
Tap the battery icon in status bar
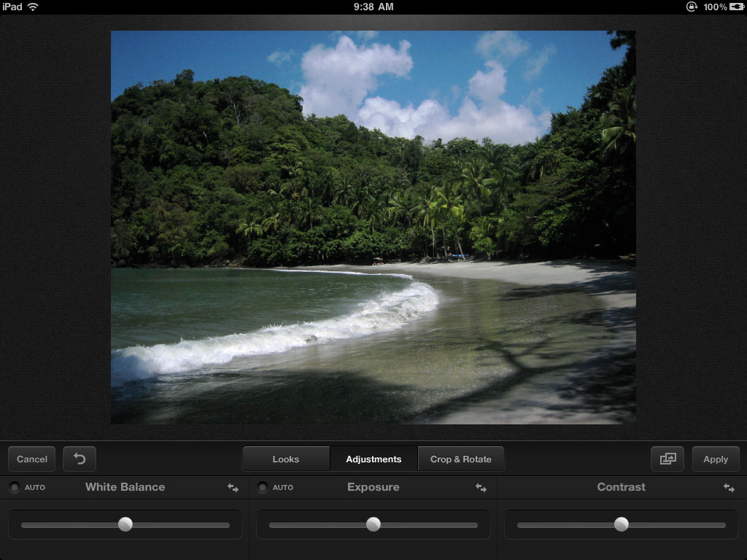pyautogui.click(x=736, y=7)
